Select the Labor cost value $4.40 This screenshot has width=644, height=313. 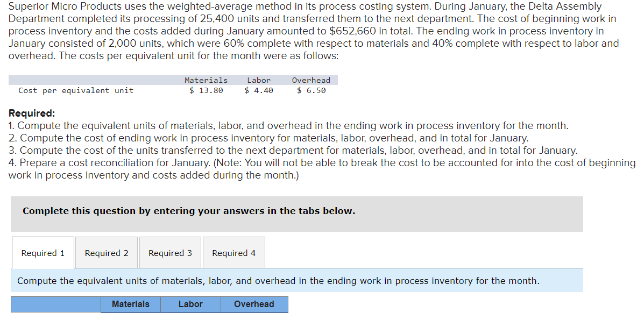258,90
